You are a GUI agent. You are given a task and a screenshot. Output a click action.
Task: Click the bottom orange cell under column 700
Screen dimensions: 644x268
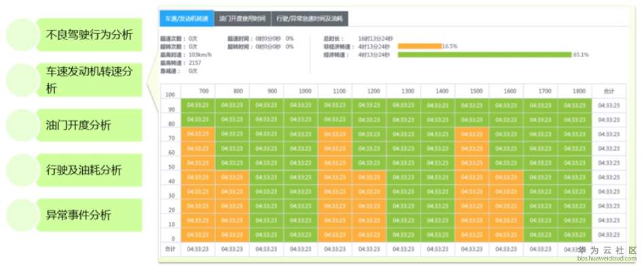[198, 235]
